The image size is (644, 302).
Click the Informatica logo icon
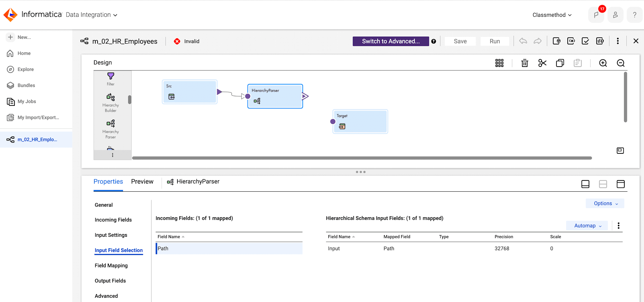pos(10,15)
